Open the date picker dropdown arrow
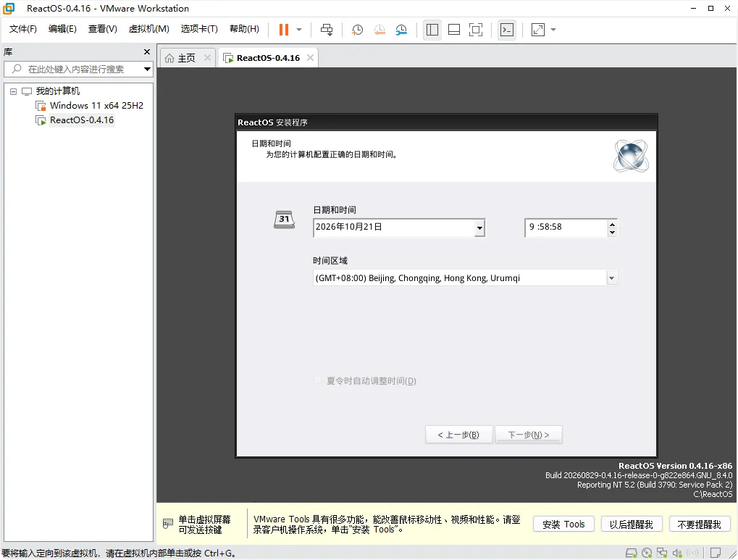Screen dimensions: 738x560 (479, 228)
